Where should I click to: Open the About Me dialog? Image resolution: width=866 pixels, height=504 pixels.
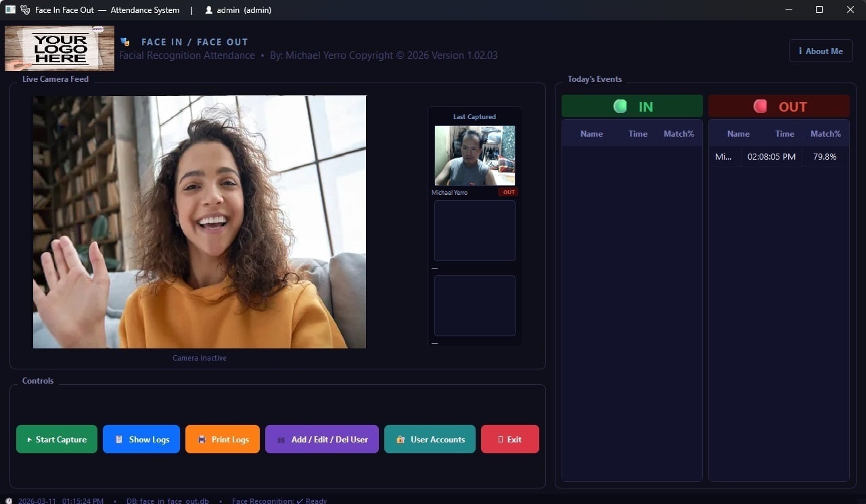tap(821, 51)
